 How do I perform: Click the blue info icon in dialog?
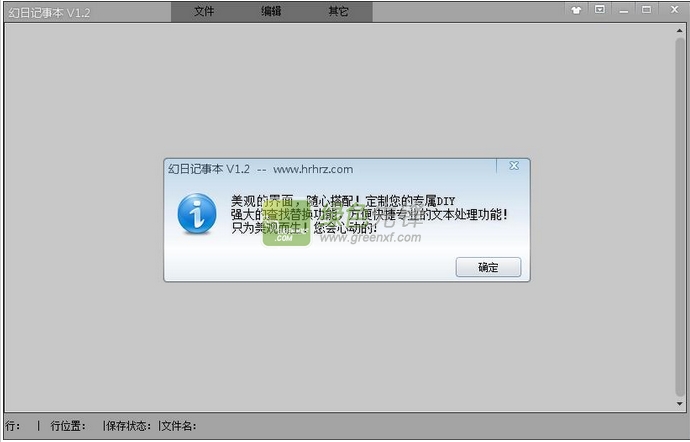(x=197, y=214)
